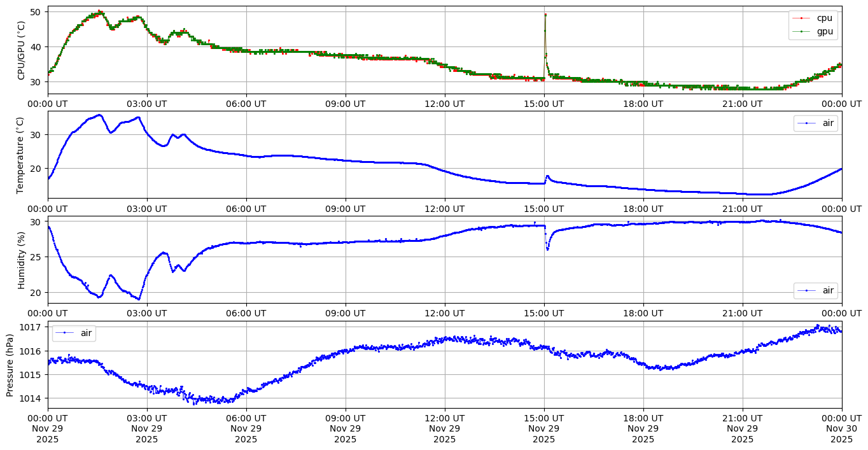868x450 pixels.
Task: Click the Pressure (hPa) y-axis label
Action: 10,365
